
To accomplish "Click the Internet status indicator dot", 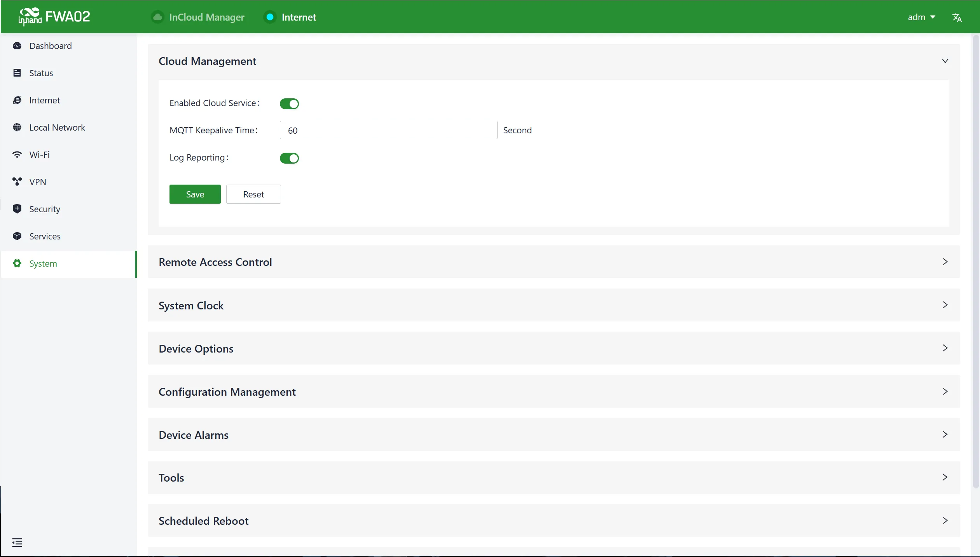I will (x=270, y=17).
